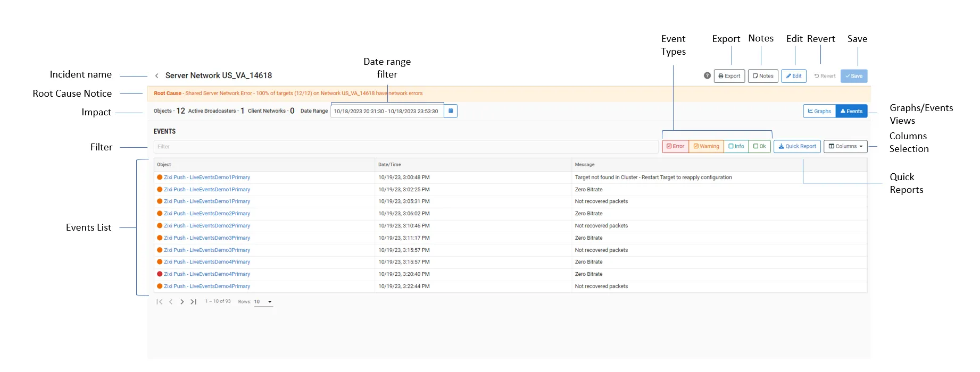Download a Quick Report
980x372 pixels.
click(x=797, y=146)
